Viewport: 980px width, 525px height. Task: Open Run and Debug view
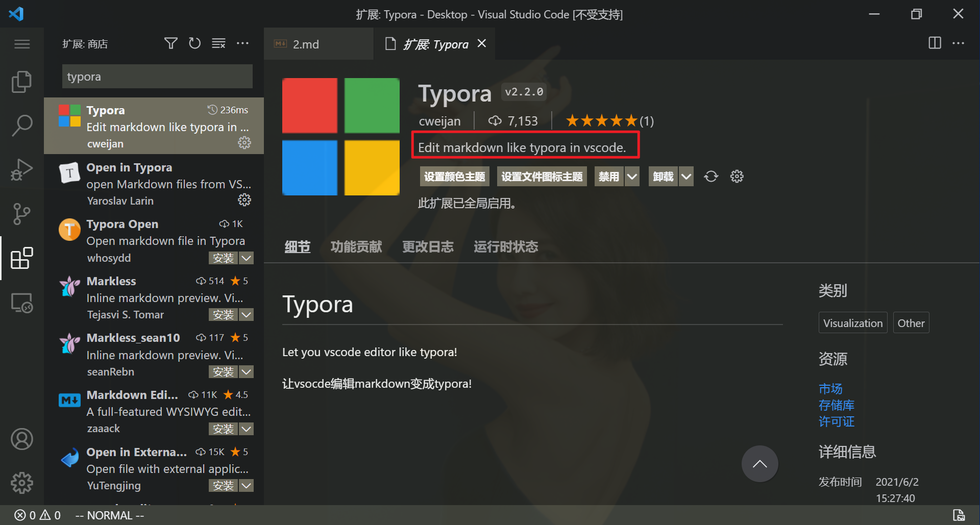[21, 169]
